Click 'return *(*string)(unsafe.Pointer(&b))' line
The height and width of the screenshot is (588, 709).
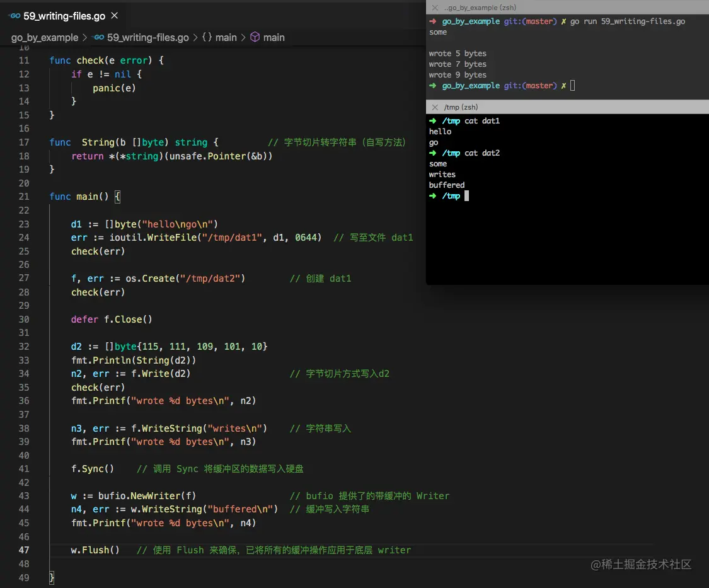[x=172, y=156]
